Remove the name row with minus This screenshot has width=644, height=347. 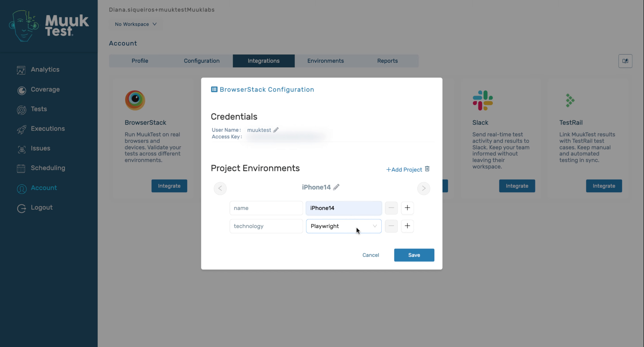(391, 208)
